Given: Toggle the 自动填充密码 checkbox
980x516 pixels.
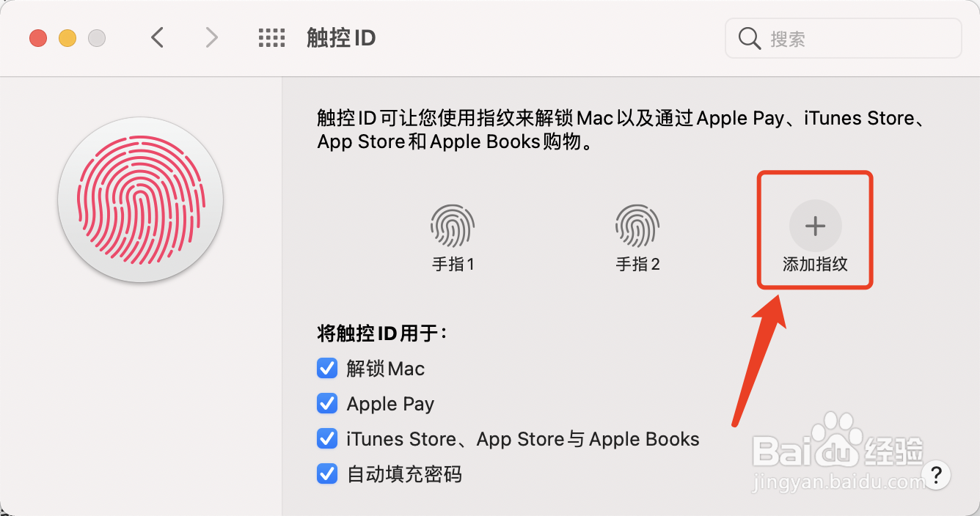Looking at the screenshot, I should pos(326,473).
